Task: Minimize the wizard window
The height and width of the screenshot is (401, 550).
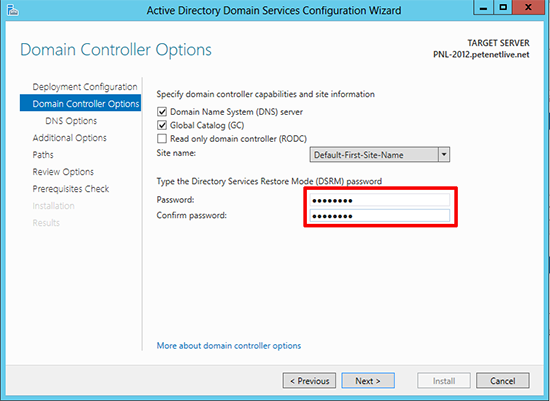Action: [x=483, y=7]
